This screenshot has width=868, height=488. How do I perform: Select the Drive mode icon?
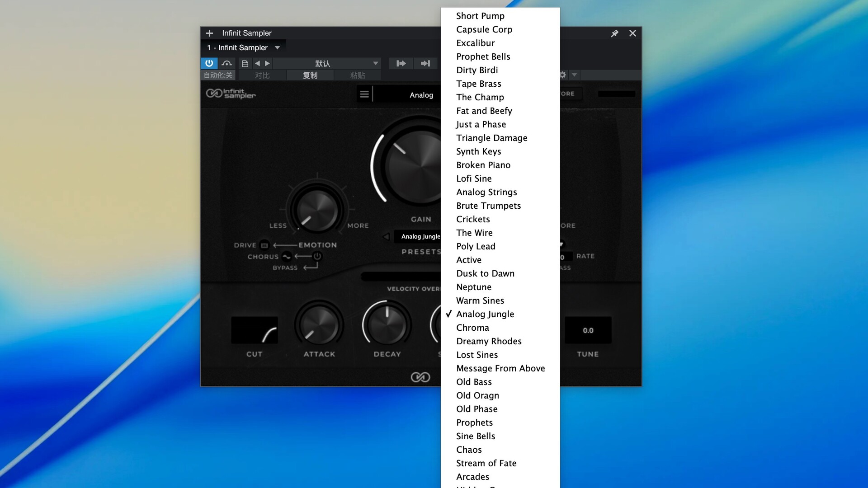(x=264, y=245)
